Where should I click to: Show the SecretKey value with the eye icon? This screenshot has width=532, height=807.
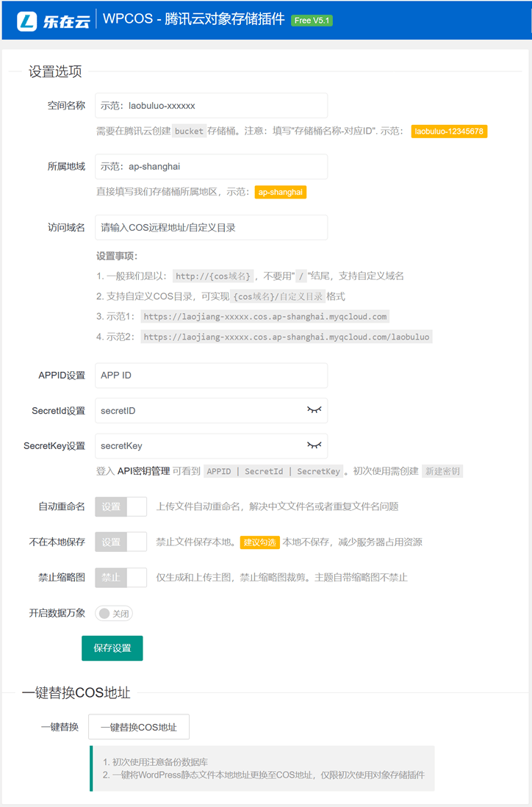314,445
